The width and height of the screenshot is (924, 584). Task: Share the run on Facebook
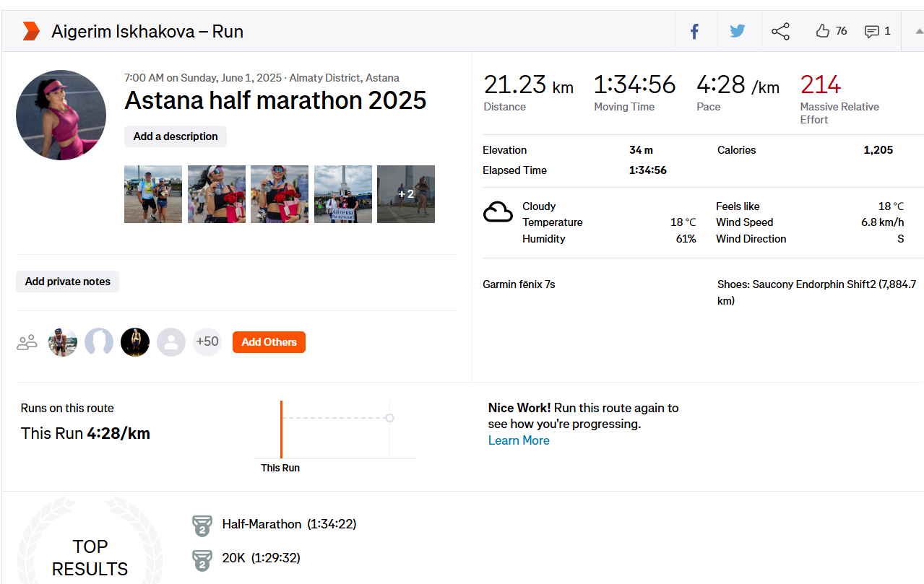(694, 32)
